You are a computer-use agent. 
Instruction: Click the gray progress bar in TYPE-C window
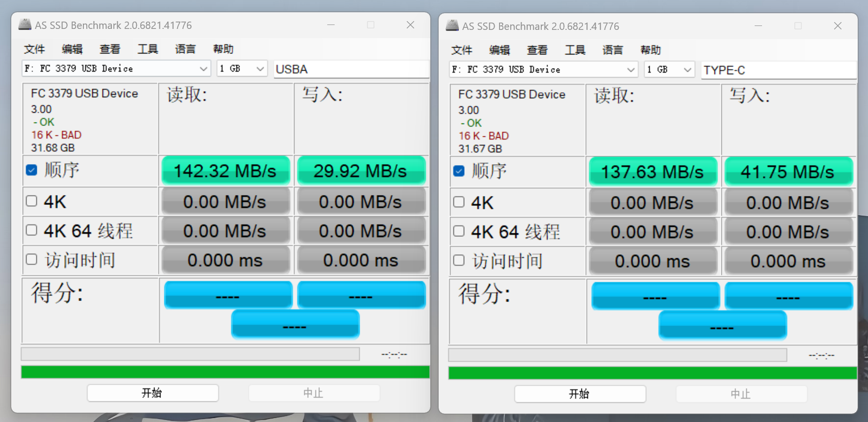point(618,355)
